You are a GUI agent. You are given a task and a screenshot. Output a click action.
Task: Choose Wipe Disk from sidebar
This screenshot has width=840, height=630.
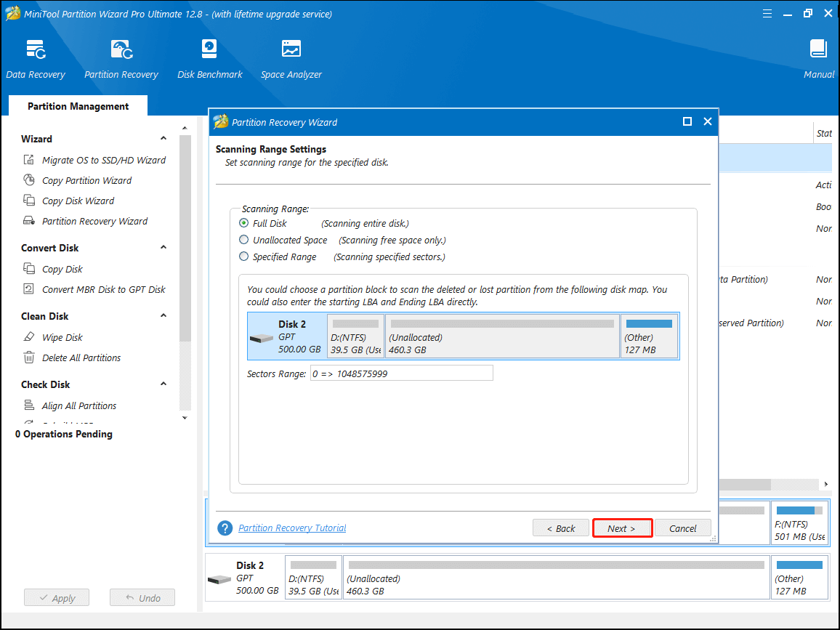click(62, 337)
